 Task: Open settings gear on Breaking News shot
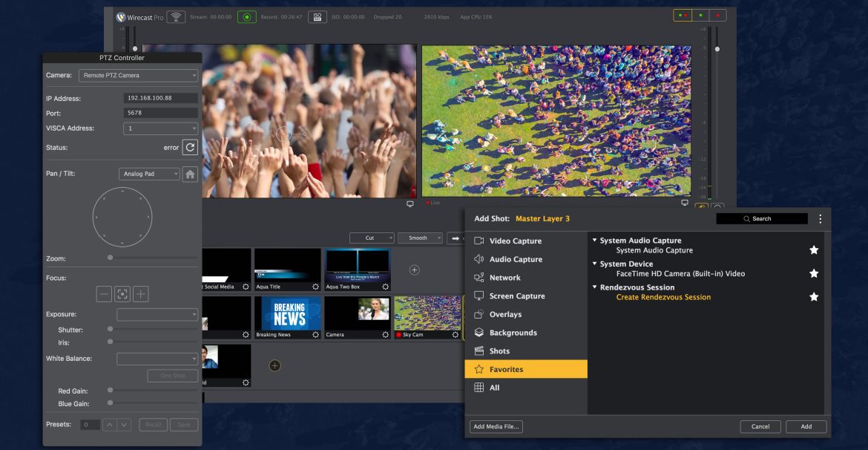click(x=315, y=335)
